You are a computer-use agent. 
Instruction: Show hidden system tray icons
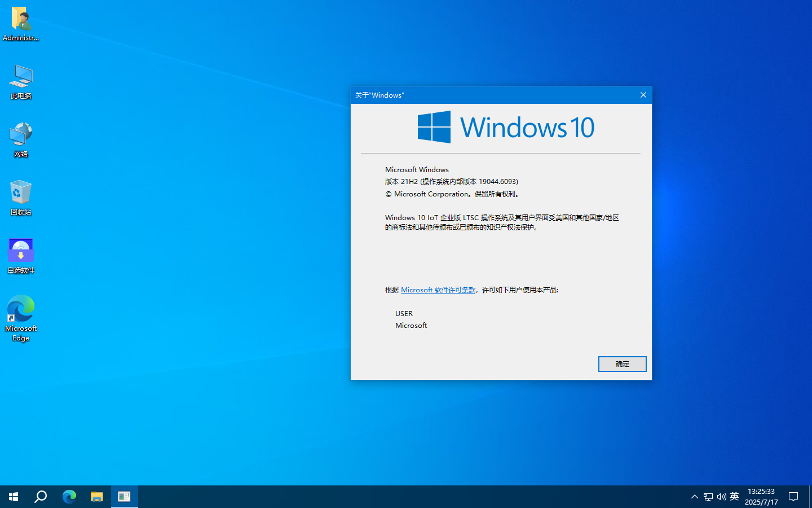[695, 497]
